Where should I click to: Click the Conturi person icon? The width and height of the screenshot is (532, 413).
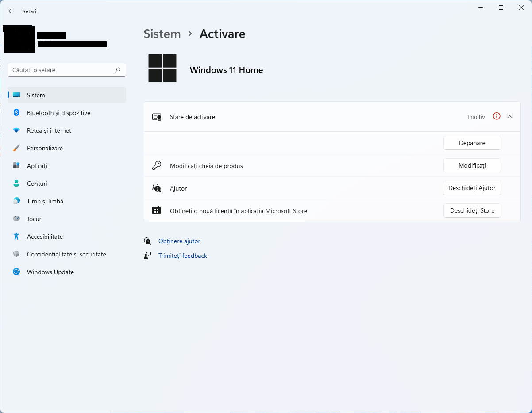(x=16, y=184)
